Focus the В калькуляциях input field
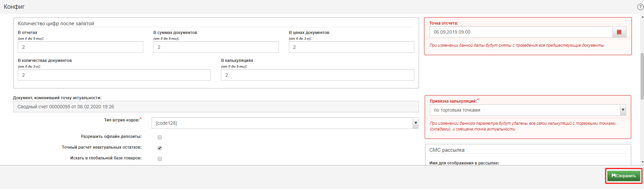Image resolution: width=644 pixels, height=189 pixels. 317,75
